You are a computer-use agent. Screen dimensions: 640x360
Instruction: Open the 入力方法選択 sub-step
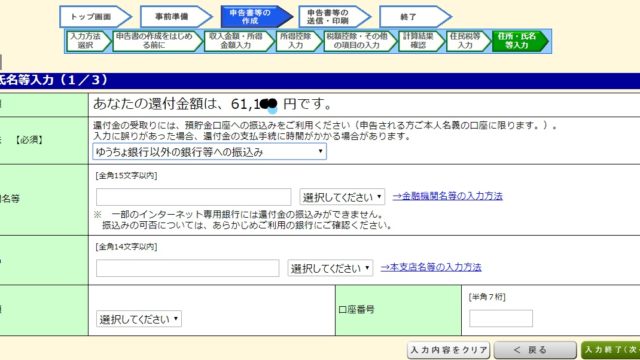click(88, 41)
